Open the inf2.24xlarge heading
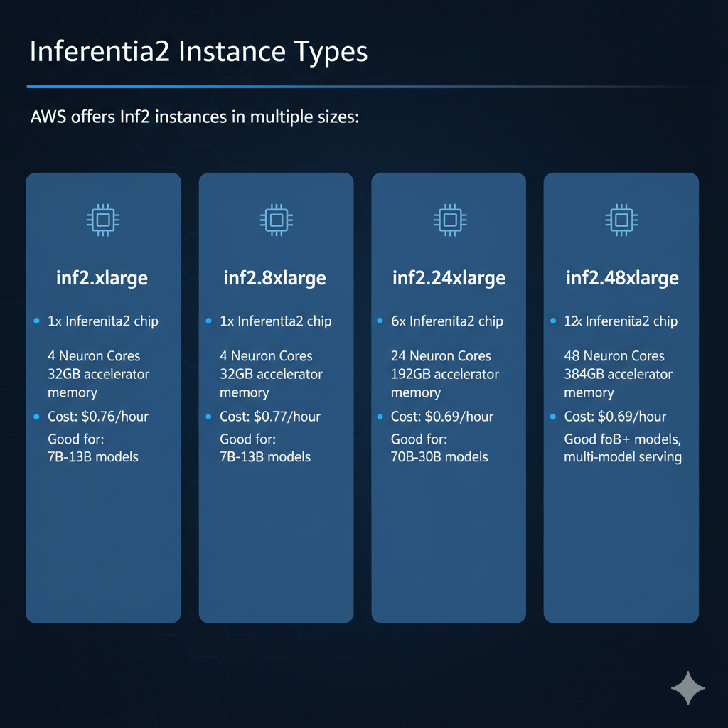Screen dimensions: 728x728 pos(449,277)
